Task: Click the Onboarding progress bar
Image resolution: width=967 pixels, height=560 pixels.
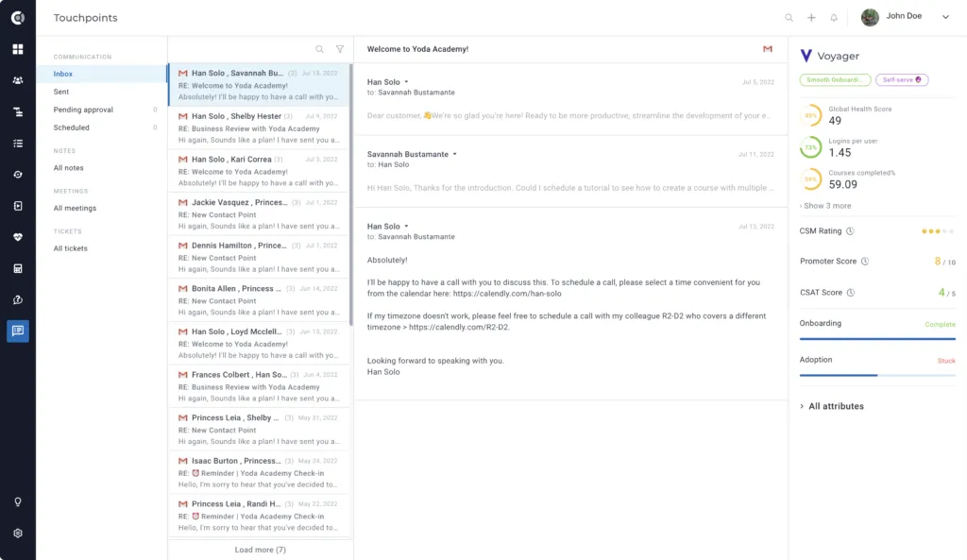Action: click(877, 339)
